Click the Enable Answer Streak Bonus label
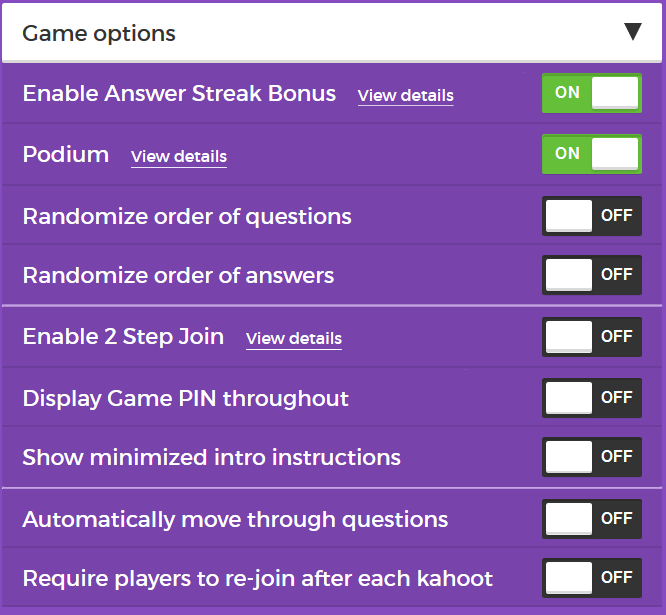 (179, 93)
